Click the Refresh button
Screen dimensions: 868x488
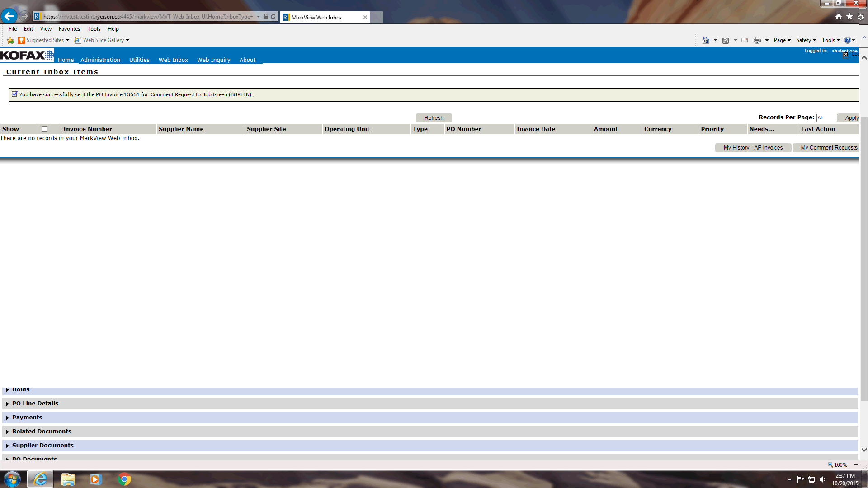434,118
